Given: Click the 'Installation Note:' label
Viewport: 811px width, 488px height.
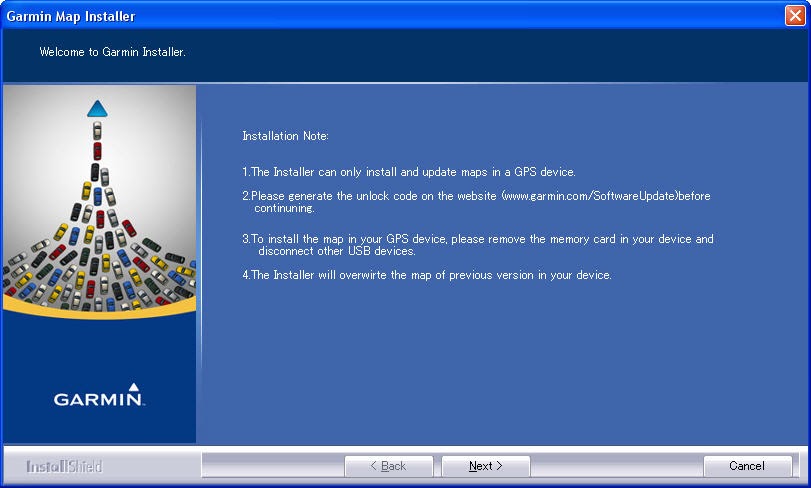Looking at the screenshot, I should tap(285, 136).
